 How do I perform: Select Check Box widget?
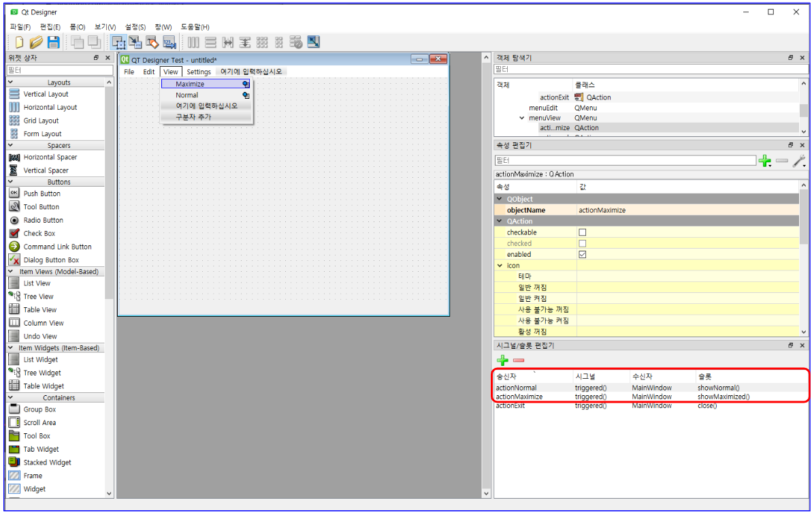click(39, 234)
